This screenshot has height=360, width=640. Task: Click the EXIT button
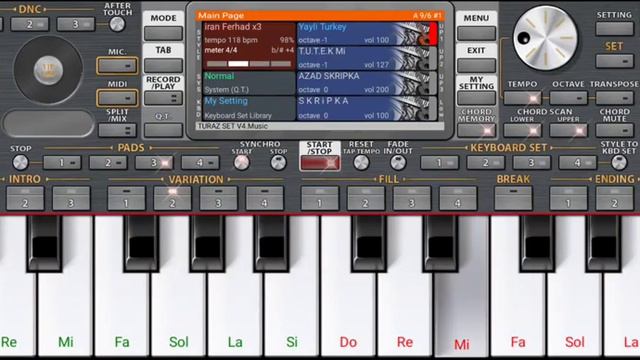point(476,65)
